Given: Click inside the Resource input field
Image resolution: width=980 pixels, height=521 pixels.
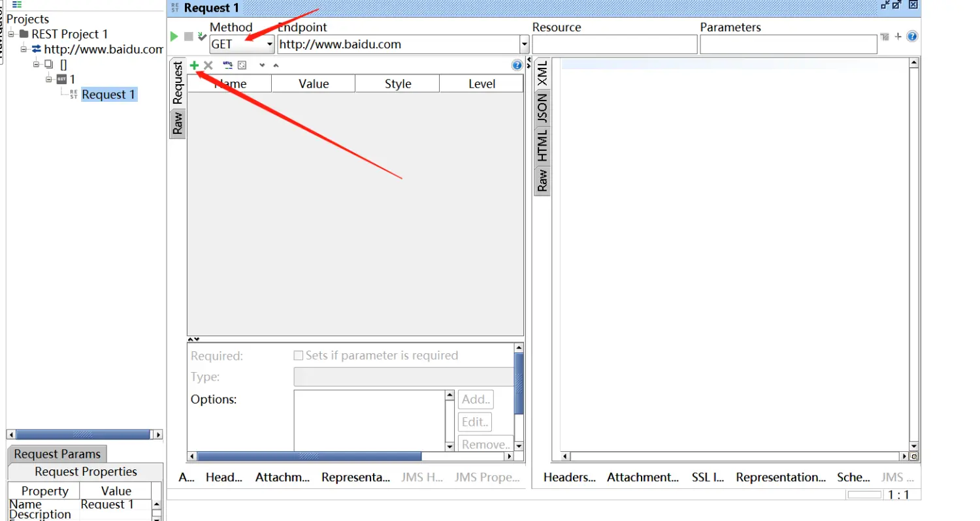Looking at the screenshot, I should (614, 44).
